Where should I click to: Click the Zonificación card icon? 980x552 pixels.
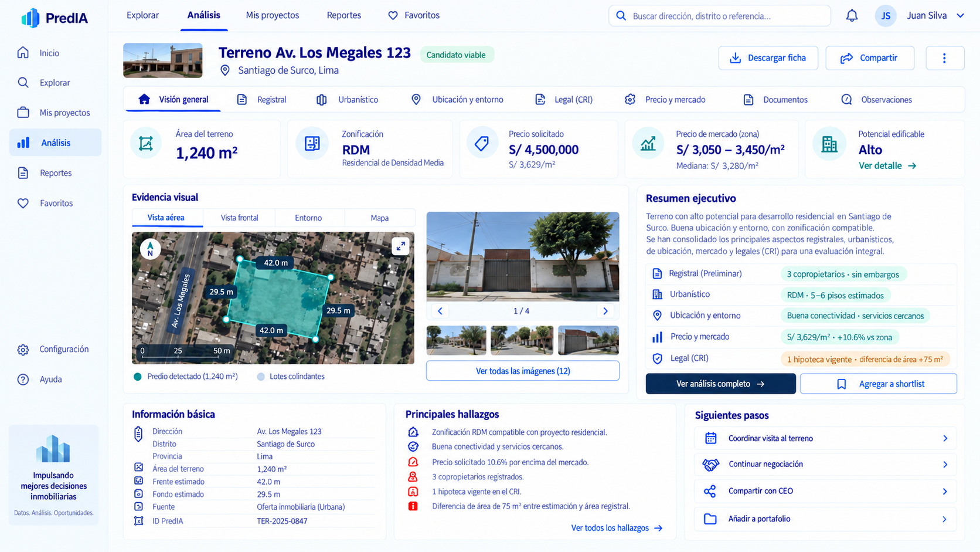coord(312,143)
